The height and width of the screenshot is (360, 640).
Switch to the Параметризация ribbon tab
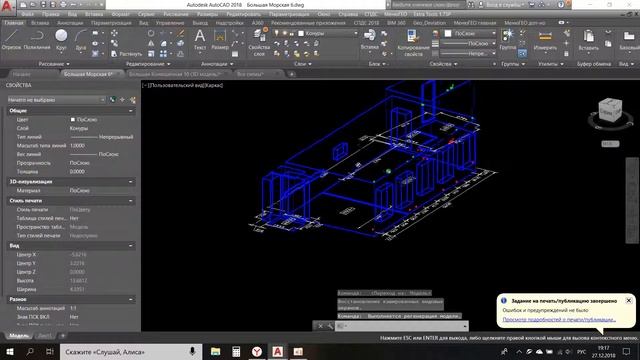111,23
